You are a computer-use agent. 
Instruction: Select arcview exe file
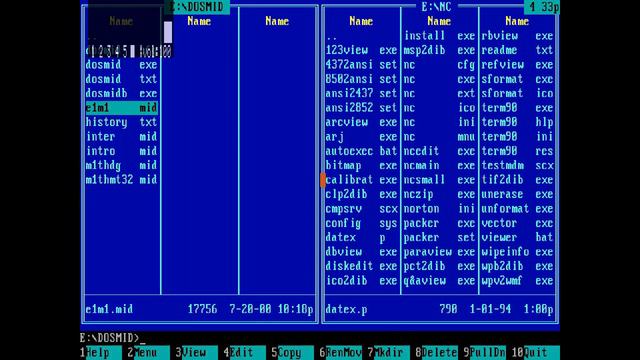362,122
